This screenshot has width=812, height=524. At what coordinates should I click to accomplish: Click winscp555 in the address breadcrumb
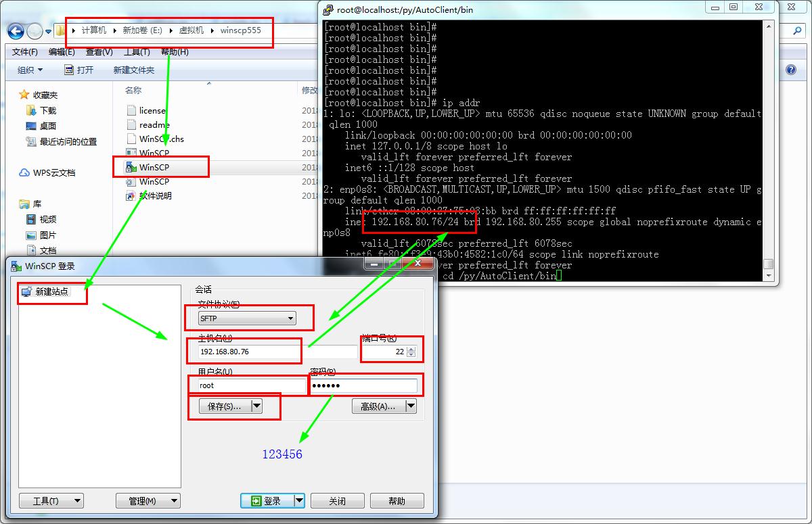[240, 30]
